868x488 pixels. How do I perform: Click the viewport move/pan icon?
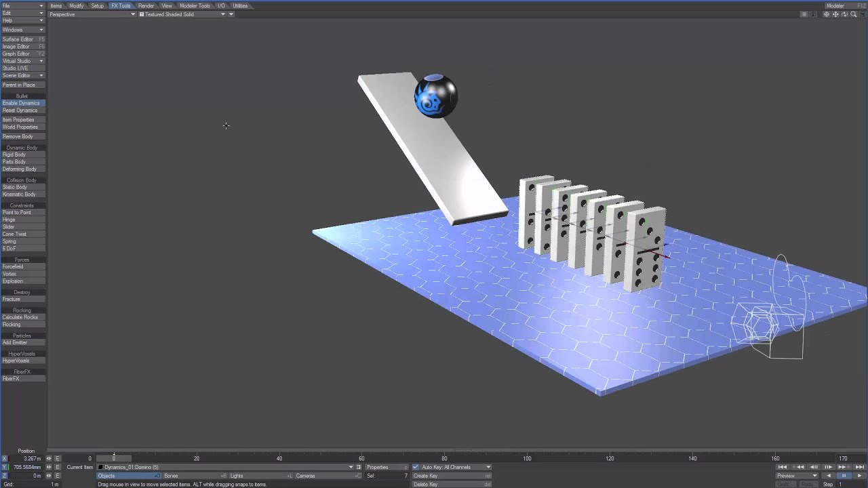[835, 14]
